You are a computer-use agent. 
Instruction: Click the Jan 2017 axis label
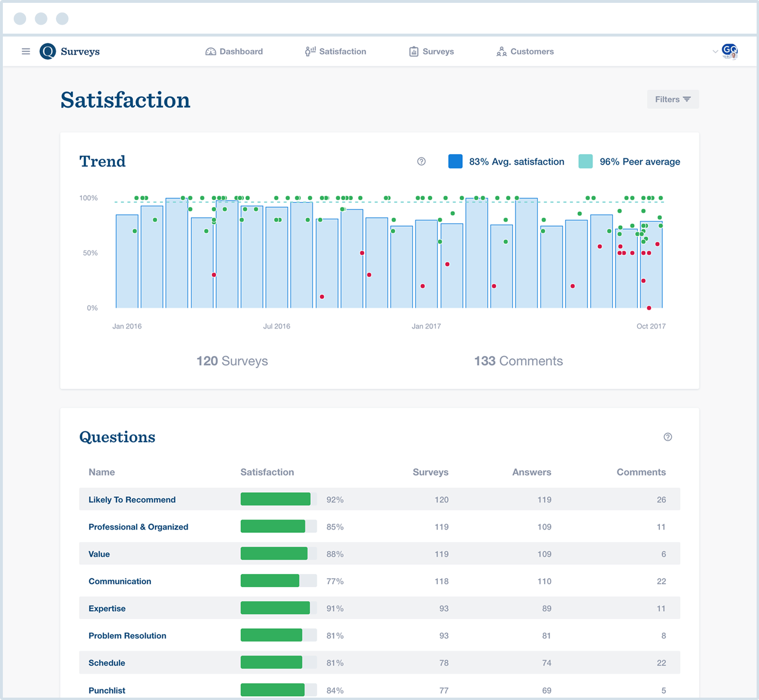[x=426, y=327]
